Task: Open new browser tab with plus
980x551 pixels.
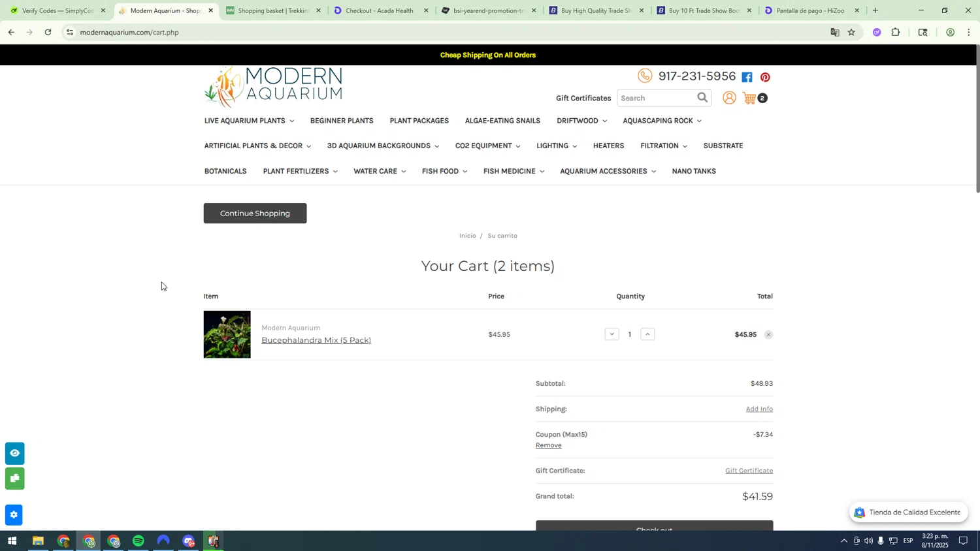Action: [875, 10]
